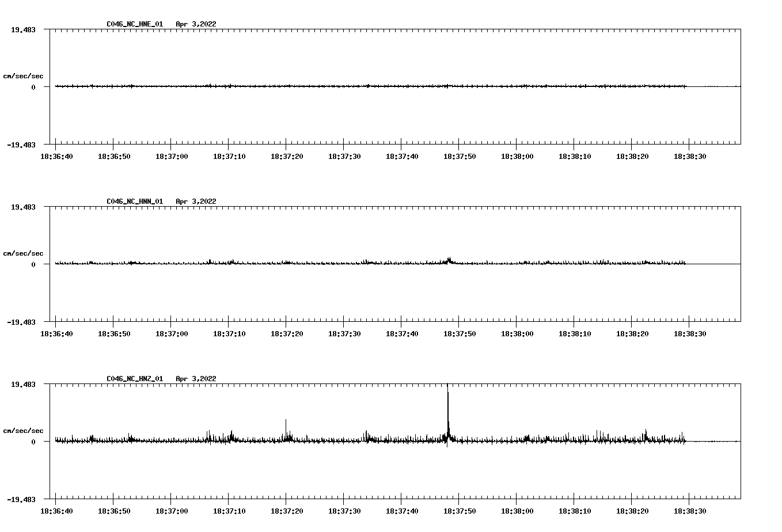Click the 18:37:40 time label under the HNN plot
782x532 pixels.
(402, 334)
